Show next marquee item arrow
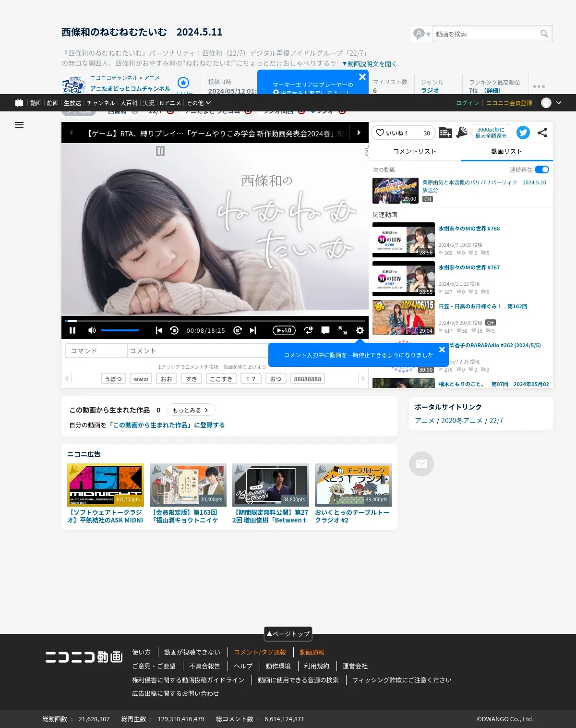The image size is (576, 728). 359,133
